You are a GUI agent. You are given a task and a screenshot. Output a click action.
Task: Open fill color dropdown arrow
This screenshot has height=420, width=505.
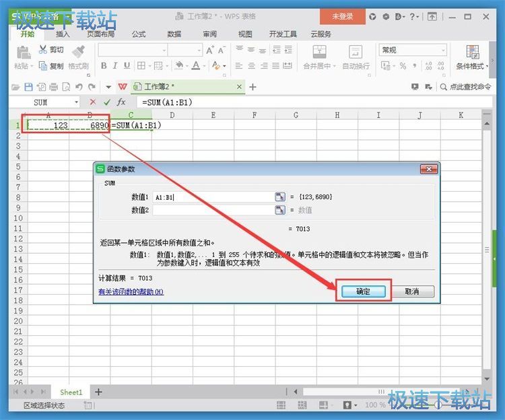[187, 66]
